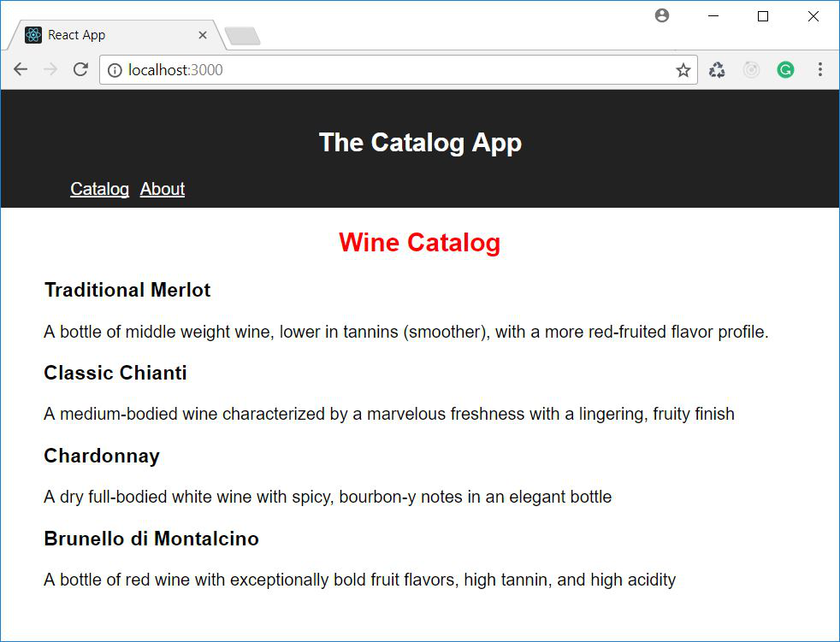This screenshot has height=642, width=840.
Task: Click the Chrome profile avatar icon
Action: (x=662, y=15)
